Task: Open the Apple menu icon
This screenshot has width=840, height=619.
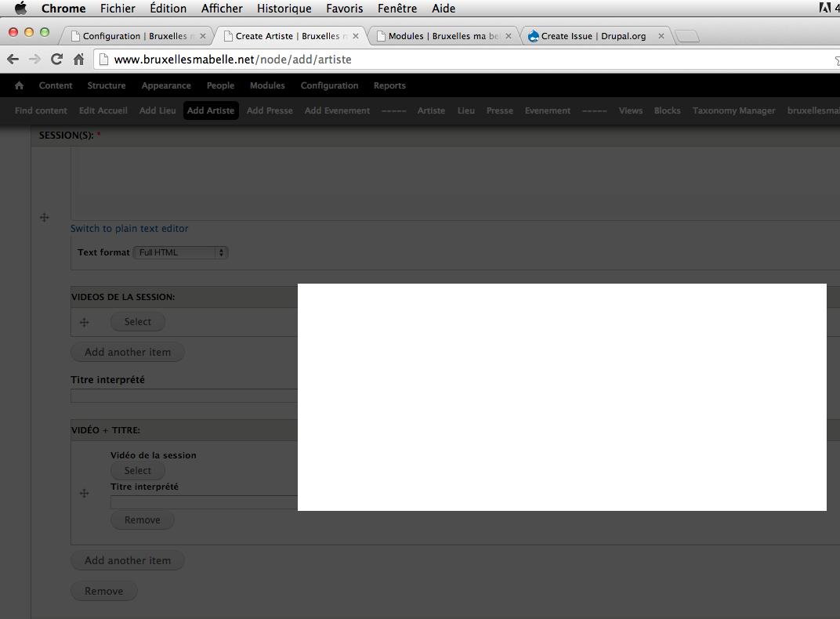Action: pyautogui.click(x=20, y=9)
